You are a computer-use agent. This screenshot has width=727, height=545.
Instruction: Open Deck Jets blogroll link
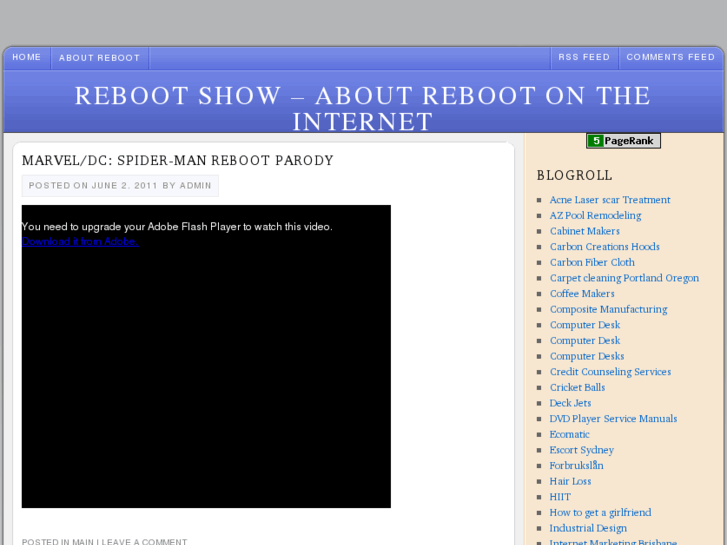tap(570, 403)
